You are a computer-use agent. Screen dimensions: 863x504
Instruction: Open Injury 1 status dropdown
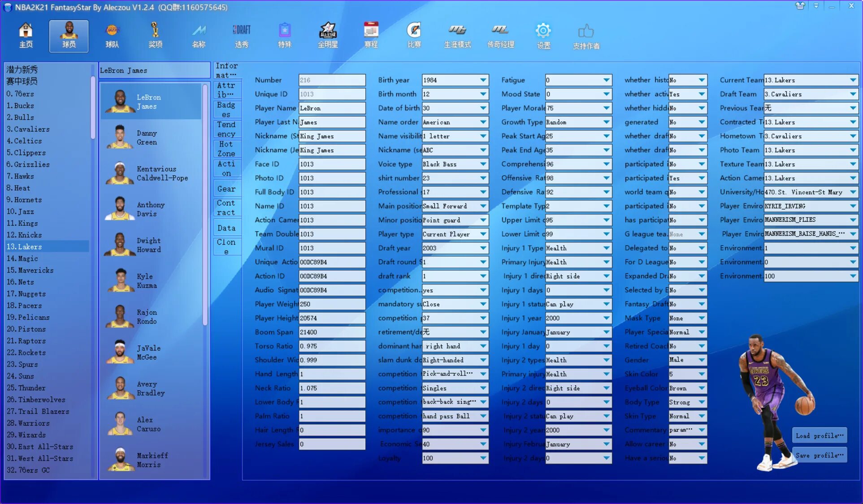click(606, 304)
